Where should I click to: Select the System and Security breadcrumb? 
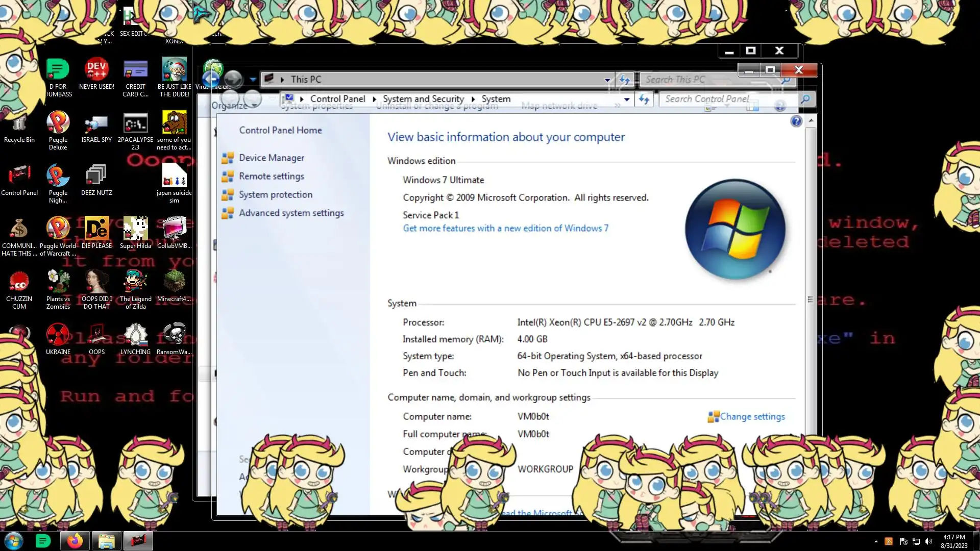[423, 99]
